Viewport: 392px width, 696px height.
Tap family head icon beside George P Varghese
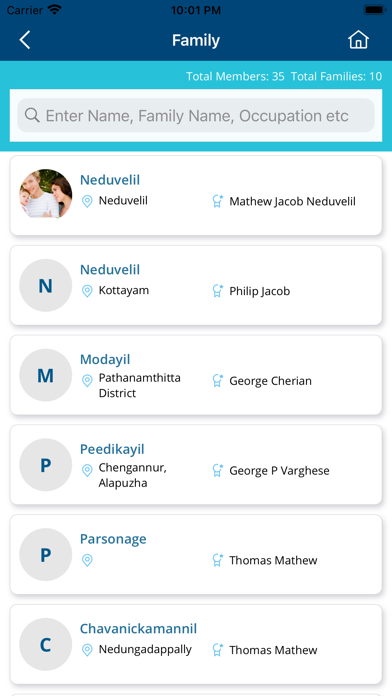click(x=218, y=471)
